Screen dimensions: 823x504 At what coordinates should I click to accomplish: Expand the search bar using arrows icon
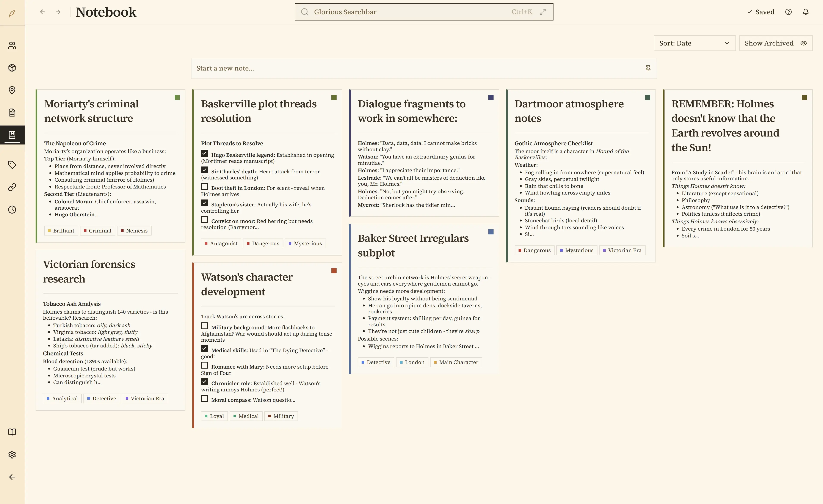click(542, 12)
